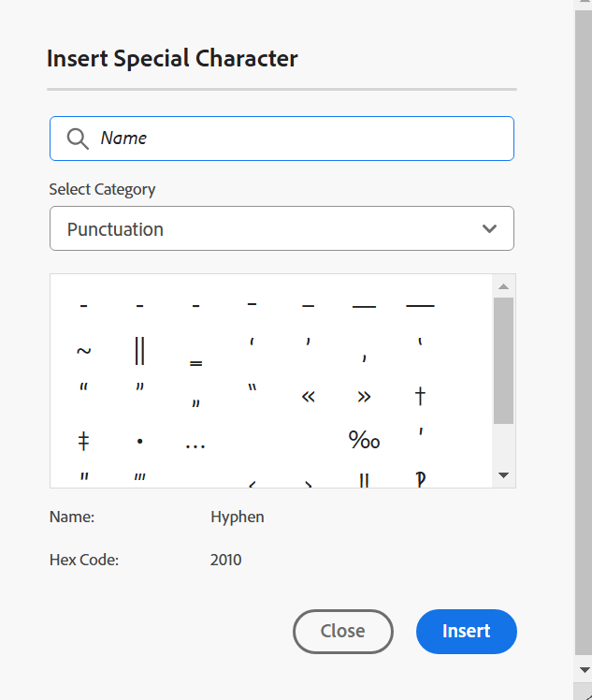The width and height of the screenshot is (592, 700).
Task: Select the bullet (•) character
Action: (139, 441)
